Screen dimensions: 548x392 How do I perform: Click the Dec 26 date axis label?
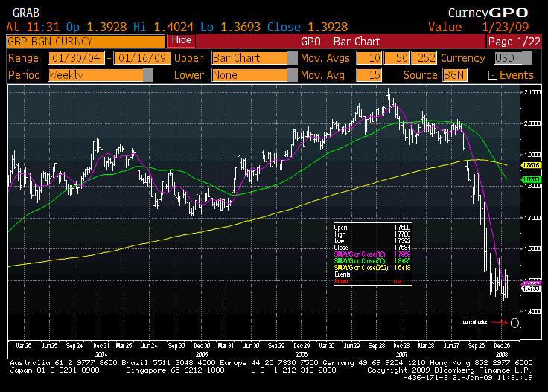(x=502, y=346)
